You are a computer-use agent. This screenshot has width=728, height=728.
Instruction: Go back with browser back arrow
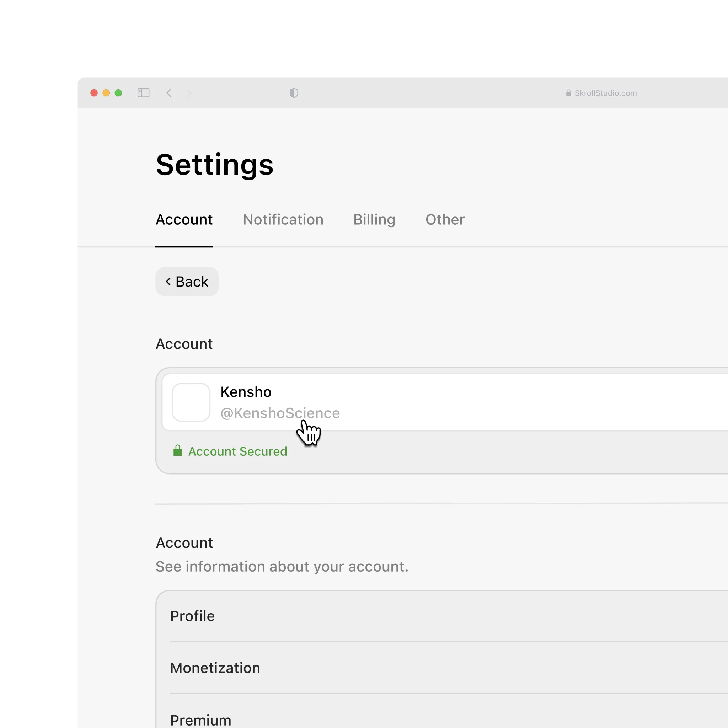point(169,93)
